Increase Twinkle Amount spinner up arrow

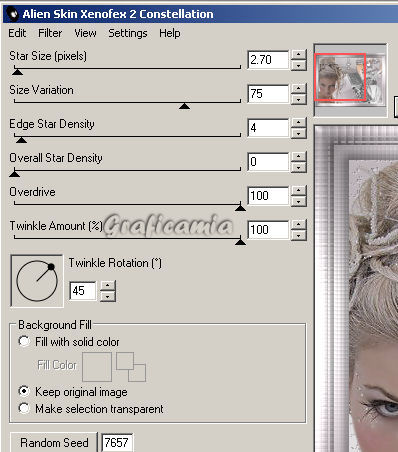click(298, 224)
